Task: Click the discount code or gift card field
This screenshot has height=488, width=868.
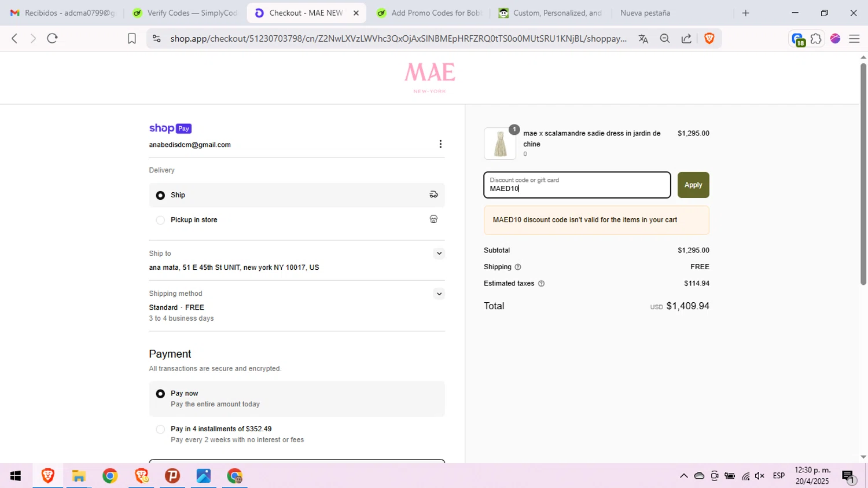Action: (577, 185)
